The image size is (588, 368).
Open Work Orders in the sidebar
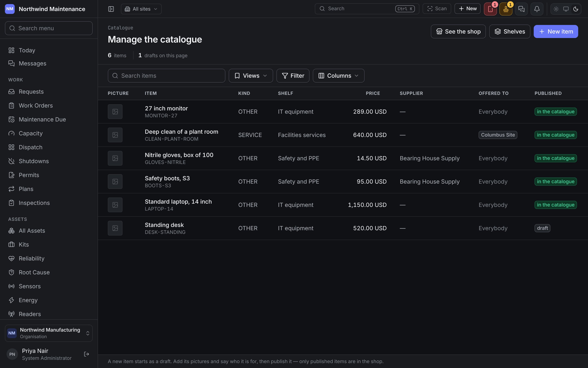pyautogui.click(x=49, y=106)
